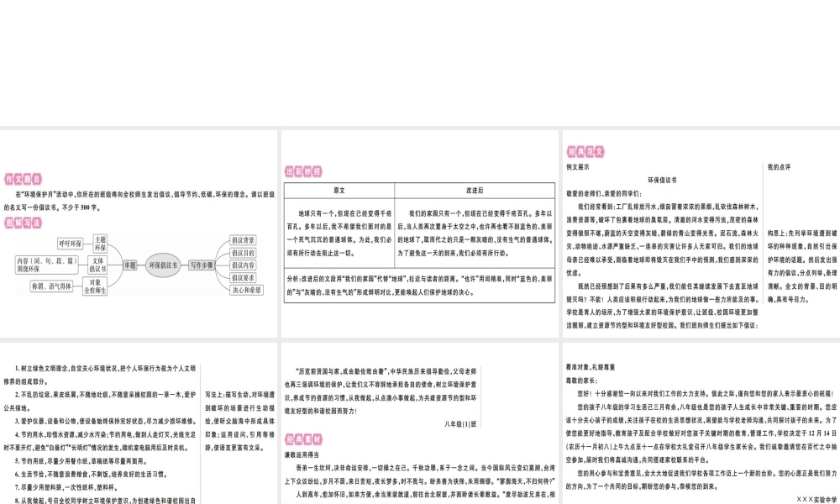The height and width of the screenshot is (504, 840).
Task: Open the slide thumbnail with the 环保倡议书 mind map
Action: pyautogui.click(x=139, y=234)
